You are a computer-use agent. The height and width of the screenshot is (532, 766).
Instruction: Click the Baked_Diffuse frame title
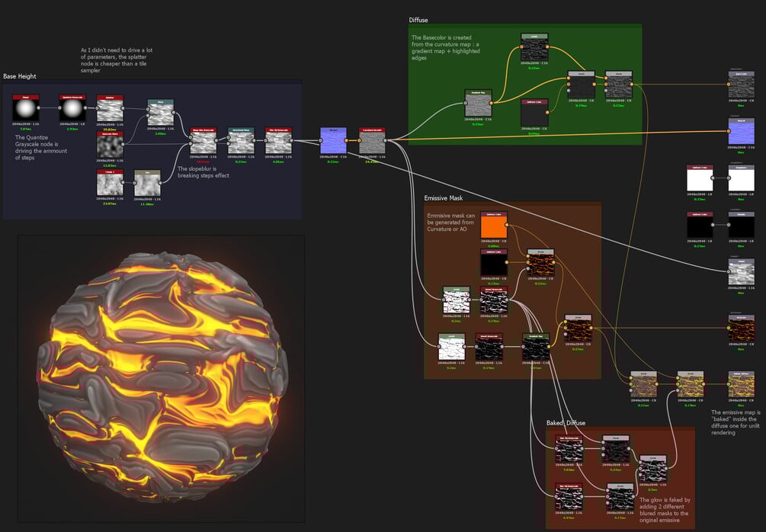(x=566, y=423)
